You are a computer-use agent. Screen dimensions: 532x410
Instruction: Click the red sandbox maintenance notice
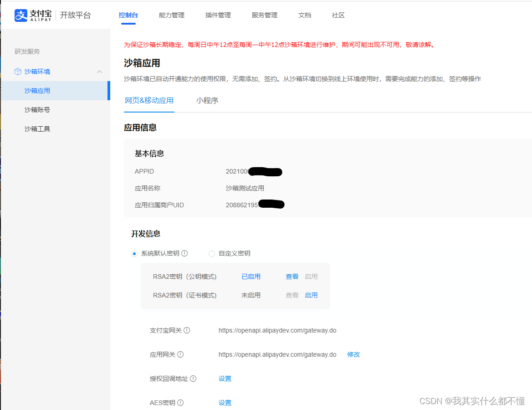click(280, 45)
